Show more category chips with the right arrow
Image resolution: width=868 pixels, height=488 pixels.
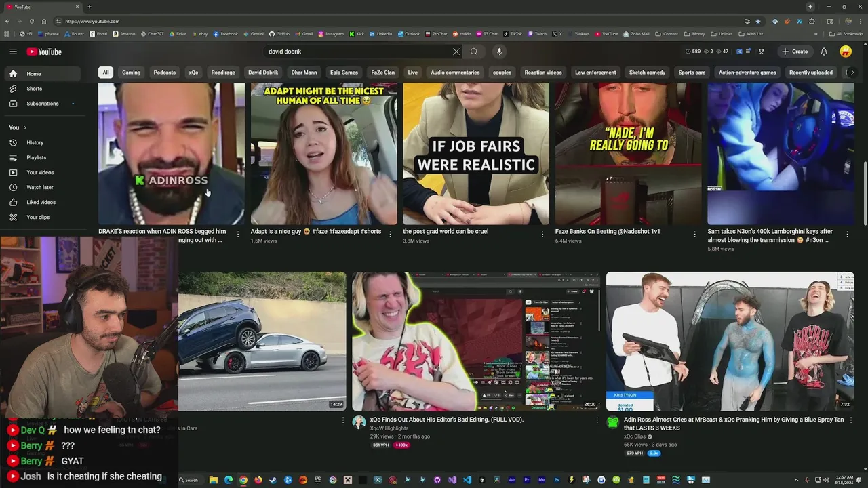[x=852, y=73]
